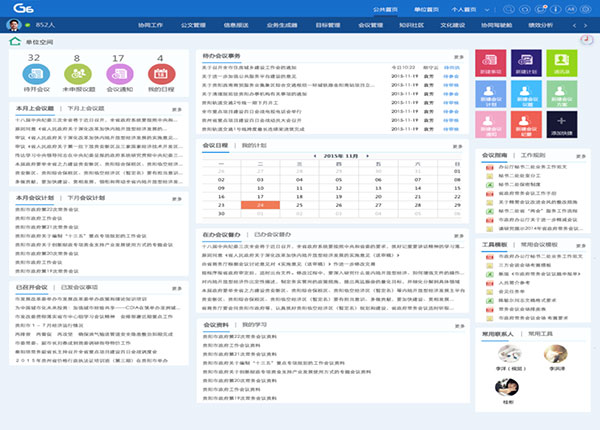Switch to 工作规则 tab
Image resolution: width=600 pixels, height=430 pixels.
pyautogui.click(x=533, y=155)
